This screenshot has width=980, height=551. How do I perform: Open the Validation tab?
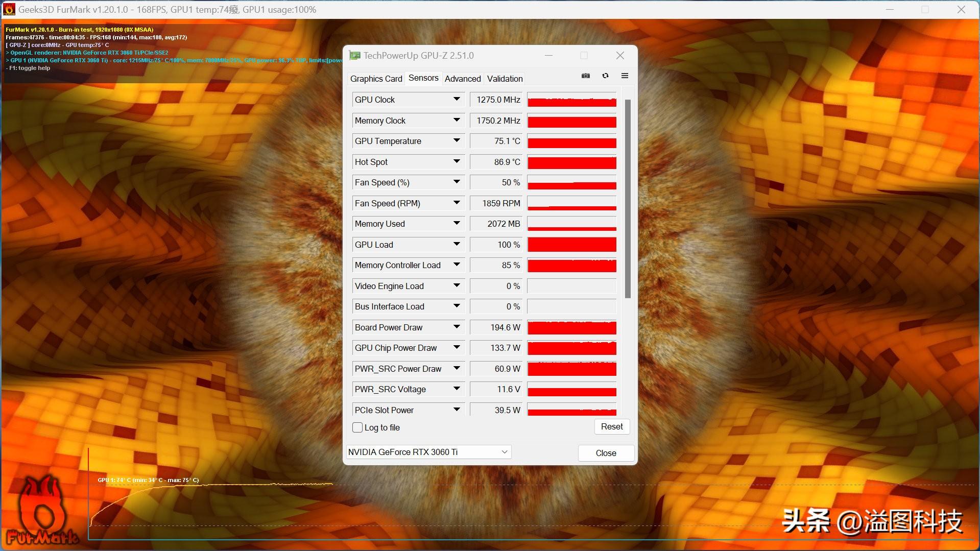(505, 79)
